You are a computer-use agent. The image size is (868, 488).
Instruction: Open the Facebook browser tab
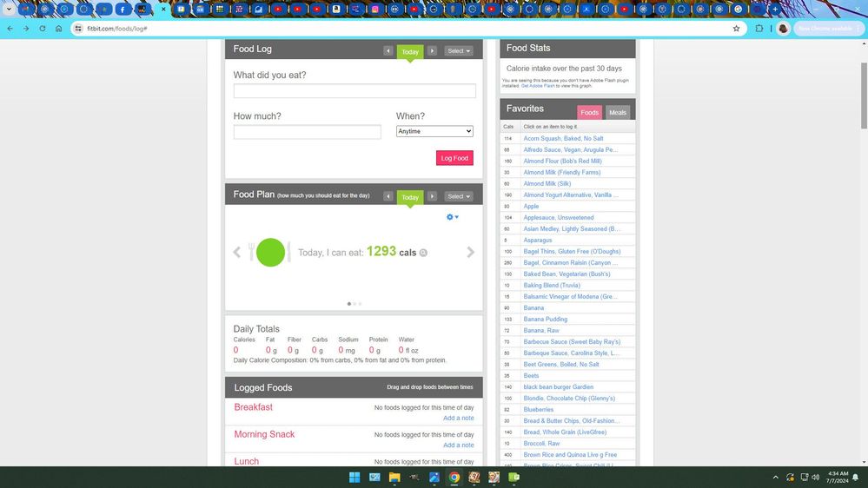tap(123, 9)
